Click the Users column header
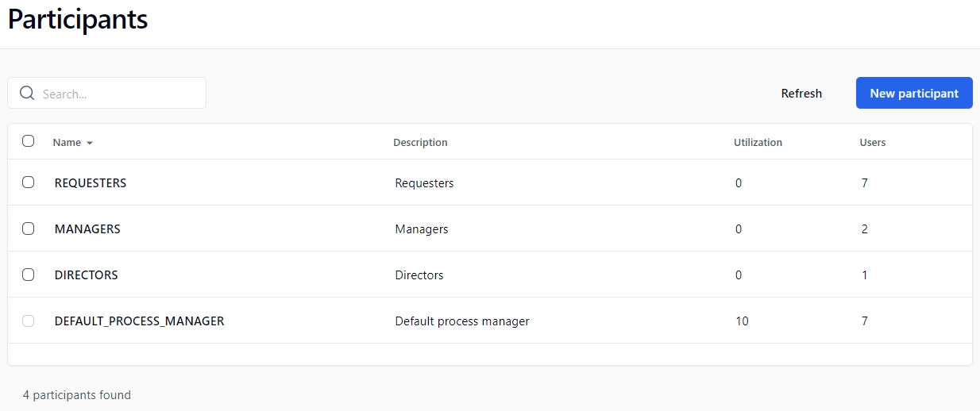The width and height of the screenshot is (980, 411). [872, 143]
